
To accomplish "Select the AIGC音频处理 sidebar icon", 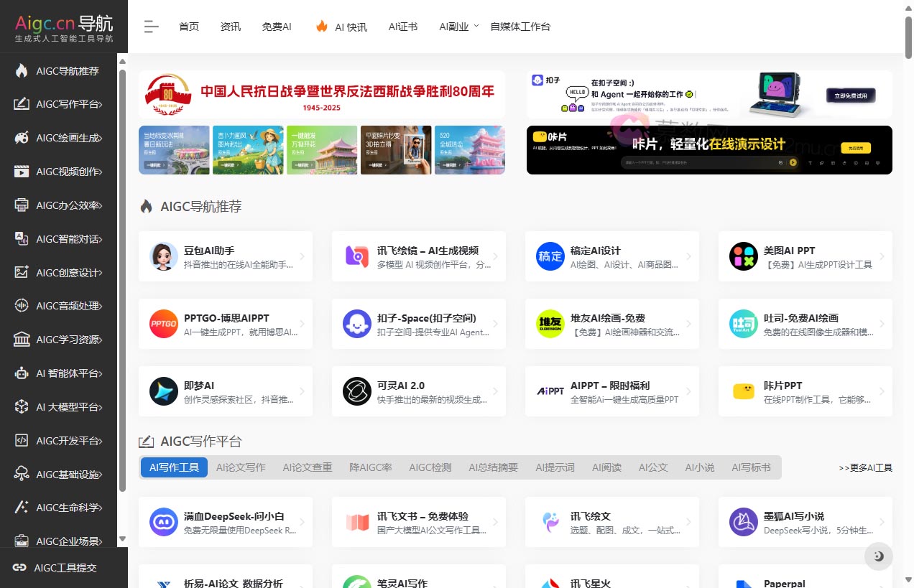I will [20, 306].
